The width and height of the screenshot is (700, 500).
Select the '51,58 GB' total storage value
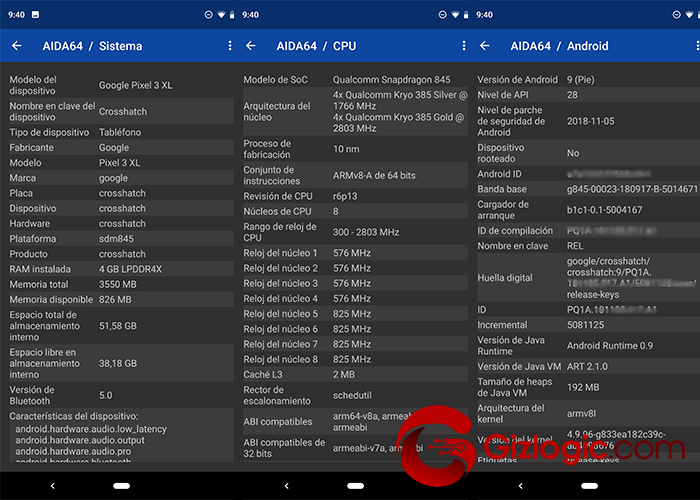pos(118,326)
